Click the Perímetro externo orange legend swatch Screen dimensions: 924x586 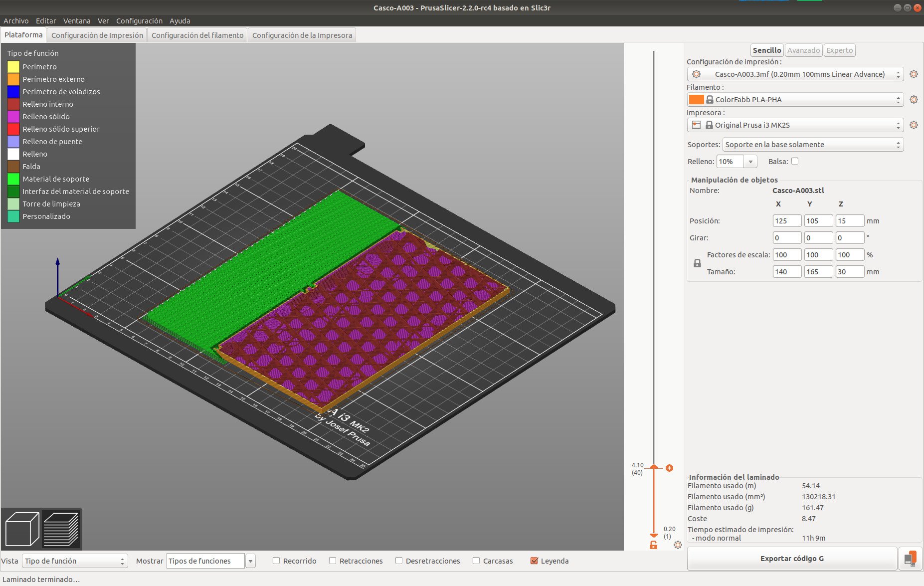tap(13, 79)
